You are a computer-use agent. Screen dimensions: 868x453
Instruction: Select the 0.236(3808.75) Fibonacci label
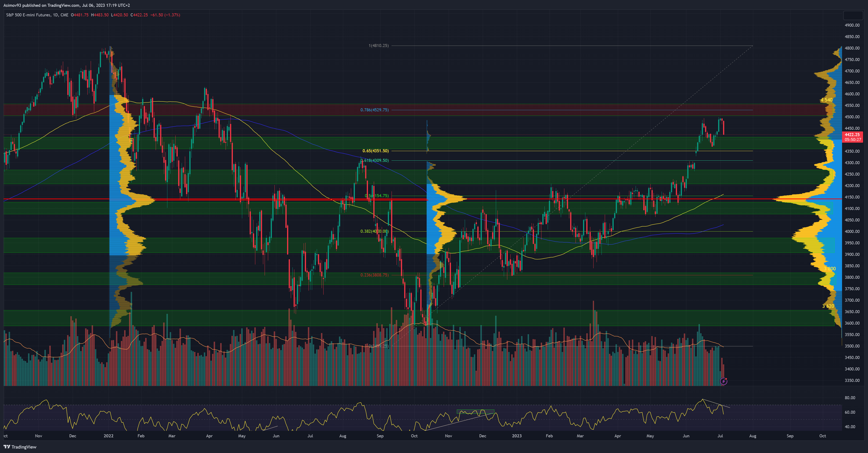pos(374,275)
